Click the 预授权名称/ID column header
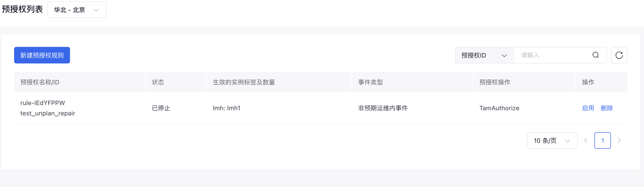The width and height of the screenshot is (644, 187). [x=40, y=82]
